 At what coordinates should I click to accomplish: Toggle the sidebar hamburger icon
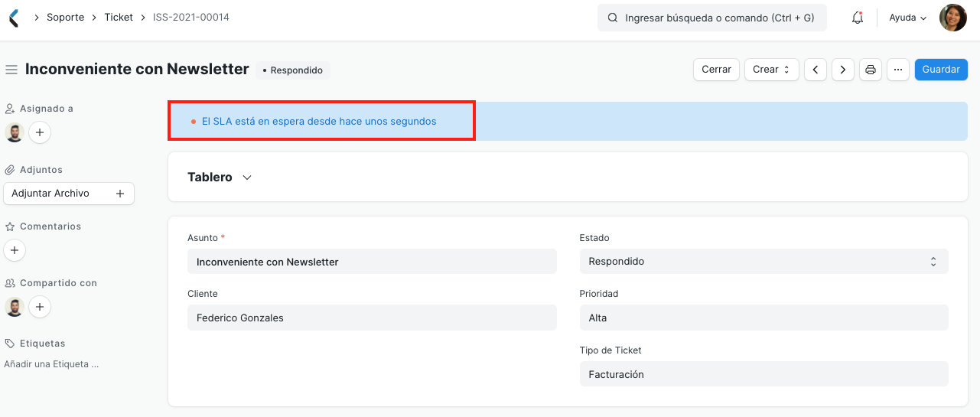point(11,70)
